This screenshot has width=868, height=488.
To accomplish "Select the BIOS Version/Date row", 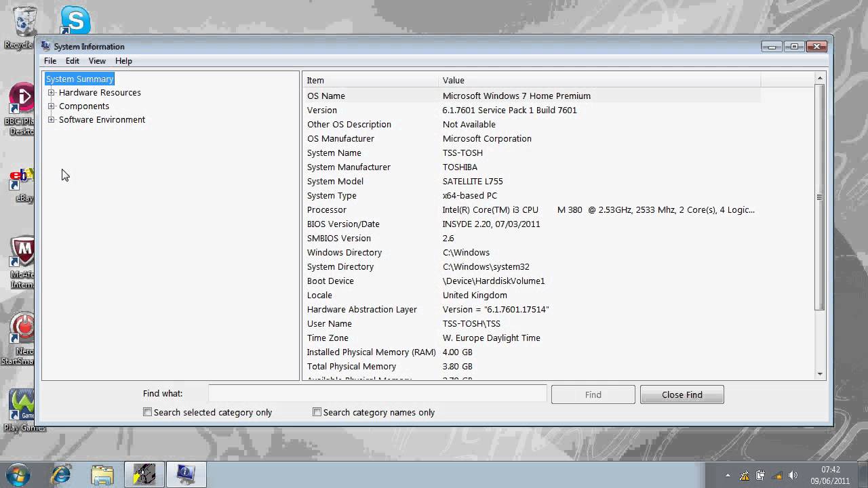I will point(532,224).
